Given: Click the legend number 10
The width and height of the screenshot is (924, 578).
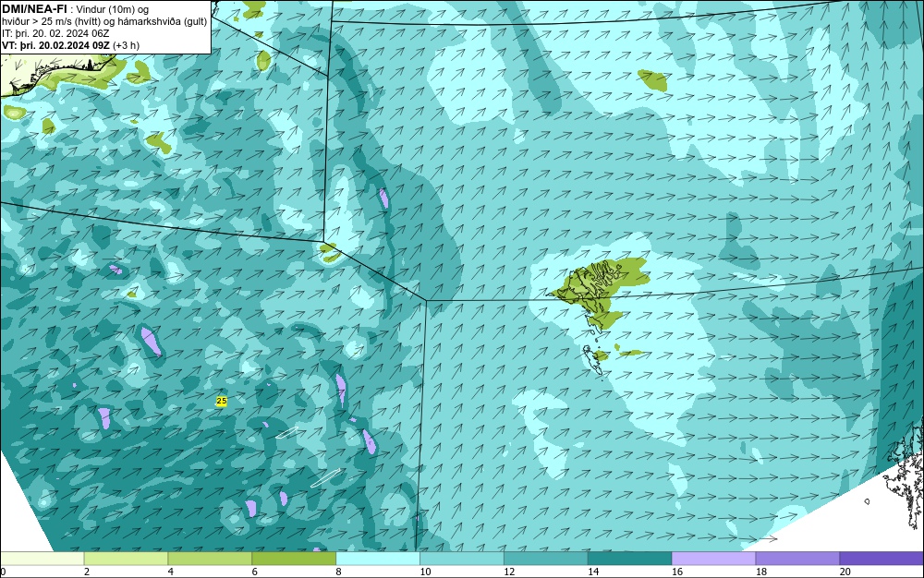Looking at the screenshot, I should tap(425, 572).
